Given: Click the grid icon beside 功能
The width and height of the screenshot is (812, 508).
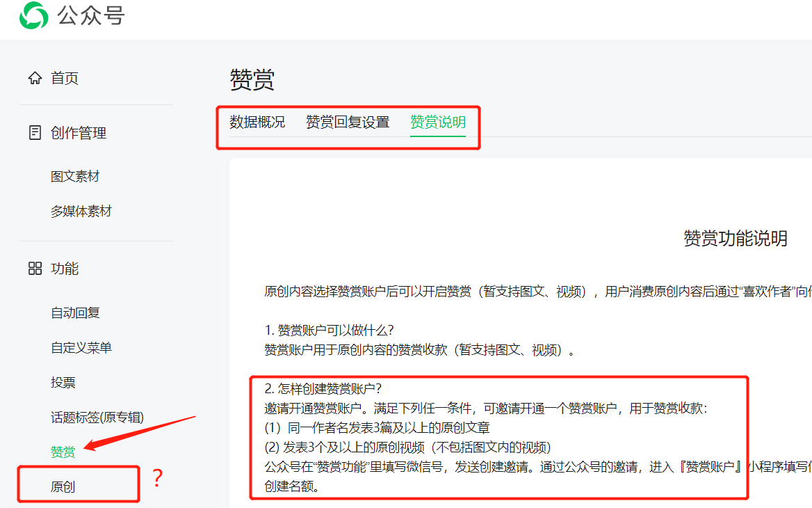Looking at the screenshot, I should (x=35, y=268).
